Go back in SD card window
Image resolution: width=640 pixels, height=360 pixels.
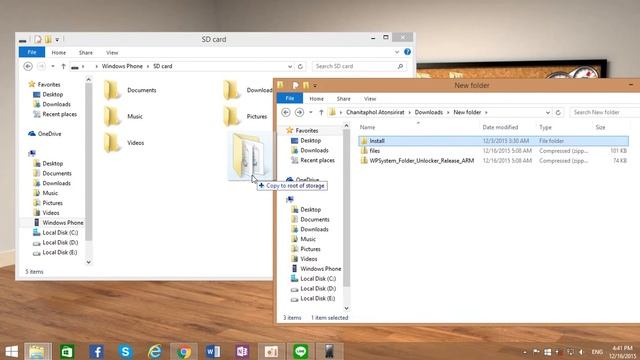28,66
